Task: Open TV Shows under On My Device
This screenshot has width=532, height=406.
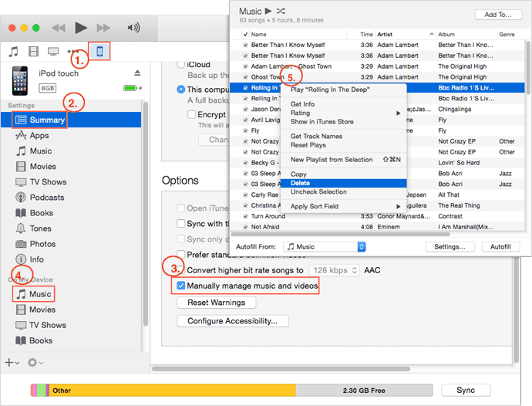Action: (x=41, y=325)
